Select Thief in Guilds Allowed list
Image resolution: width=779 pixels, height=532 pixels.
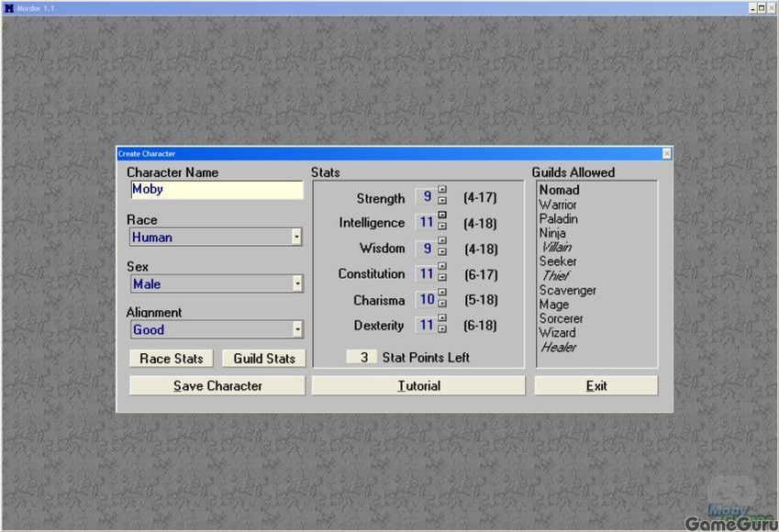[555, 276]
